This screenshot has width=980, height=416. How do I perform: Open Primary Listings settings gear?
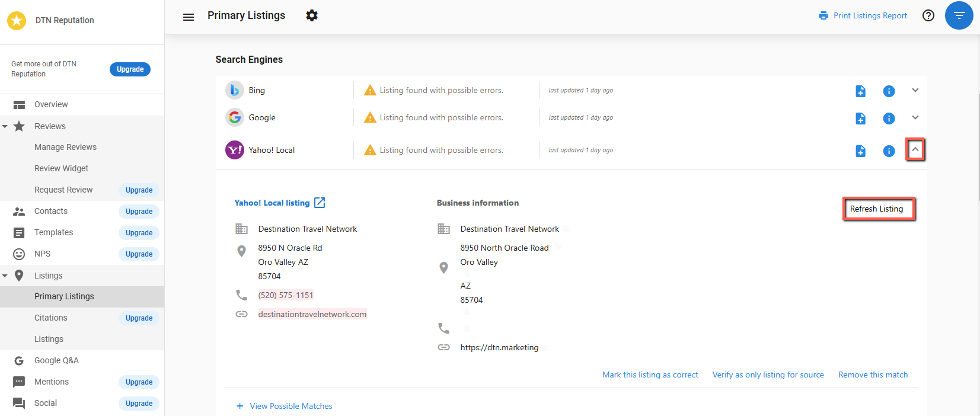click(x=312, y=15)
